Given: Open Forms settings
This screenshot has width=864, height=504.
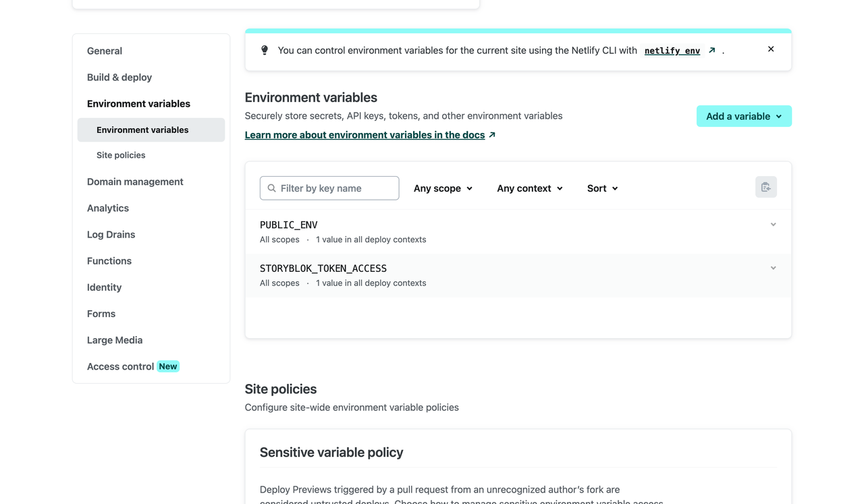Looking at the screenshot, I should tap(101, 313).
